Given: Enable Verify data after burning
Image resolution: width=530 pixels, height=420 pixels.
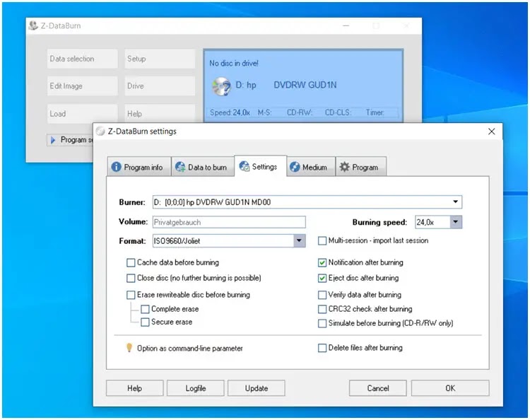Looking at the screenshot, I should 322,295.
